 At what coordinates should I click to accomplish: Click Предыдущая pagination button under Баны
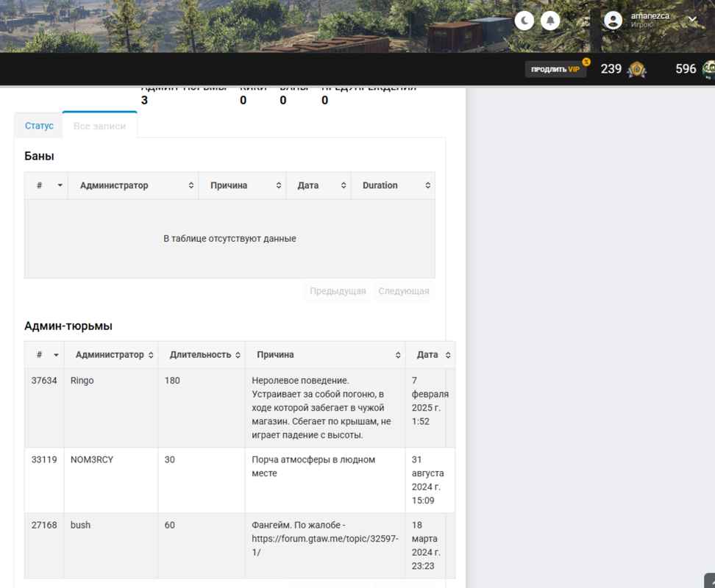point(338,291)
